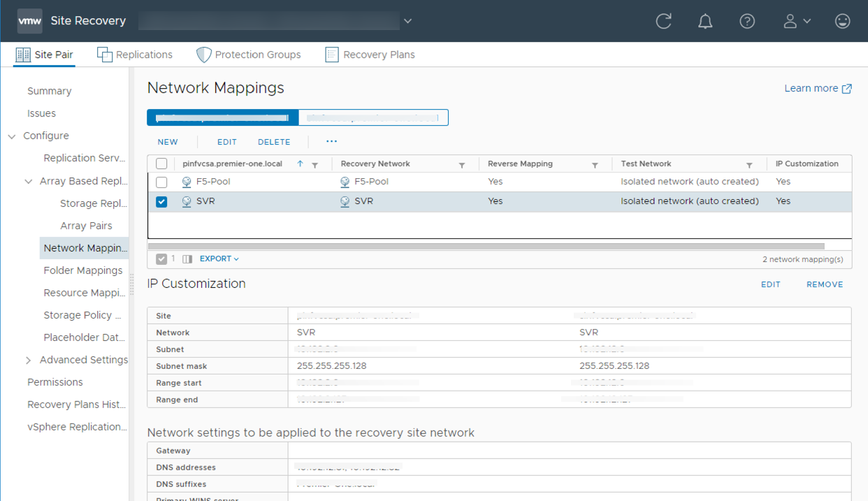Image resolution: width=868 pixels, height=501 pixels.
Task: Click the F5-Pool recovery network icon
Action: pyautogui.click(x=345, y=182)
